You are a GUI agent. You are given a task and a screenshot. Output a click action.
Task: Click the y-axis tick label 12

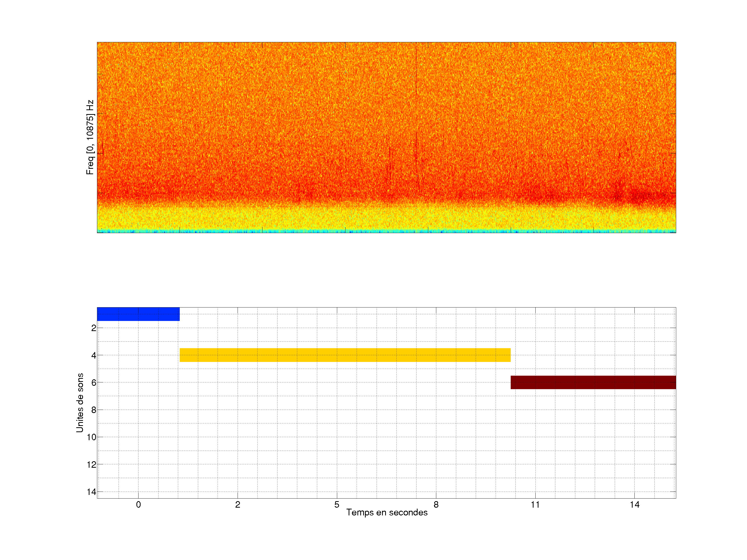point(92,465)
